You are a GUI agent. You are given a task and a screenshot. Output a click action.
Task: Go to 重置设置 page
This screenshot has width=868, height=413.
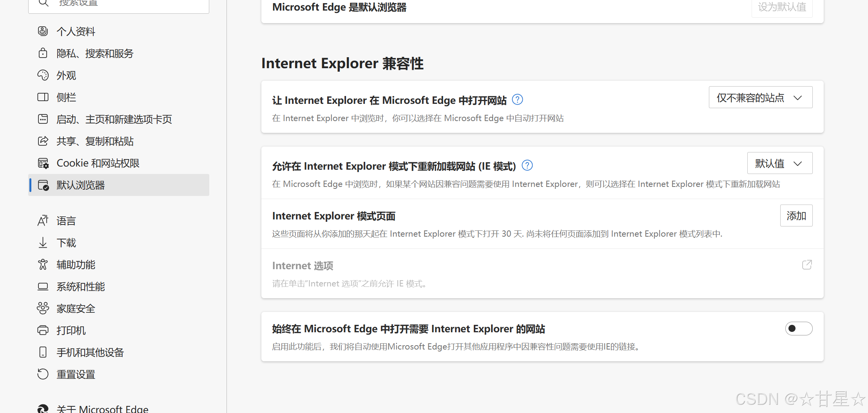[x=119, y=374]
